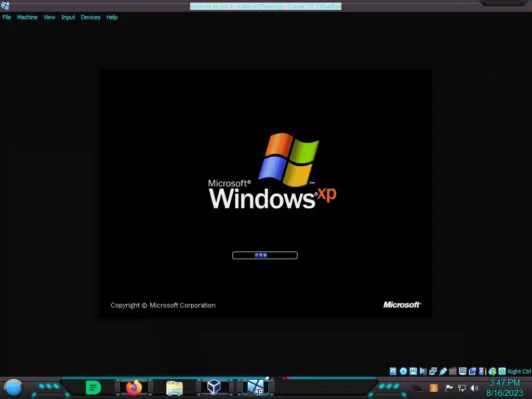Image resolution: width=532 pixels, height=399 pixels.
Task: Select the running XP VM taskbar button
Action: pos(256,387)
